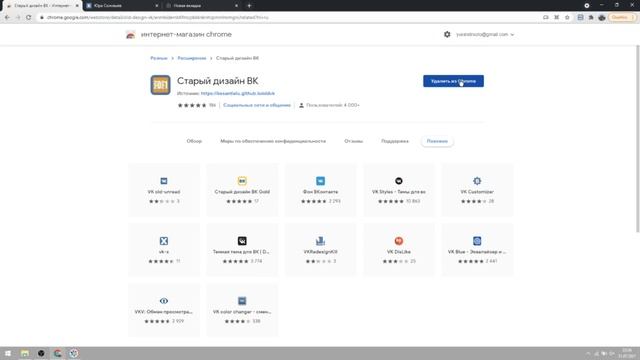The width and height of the screenshot is (640, 360).
Task: Reload the page with the refresh icon
Action: tap(29, 17)
